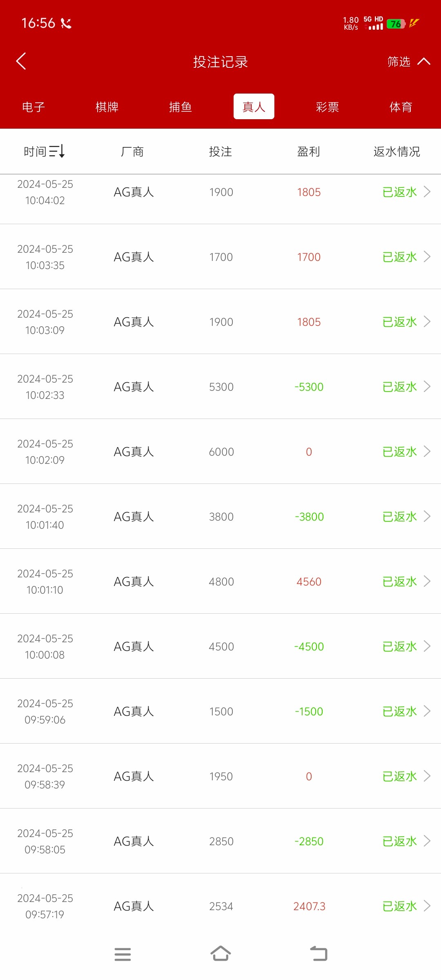Click the 筛选 filter button
Screen dimensions: 441x980
(399, 62)
